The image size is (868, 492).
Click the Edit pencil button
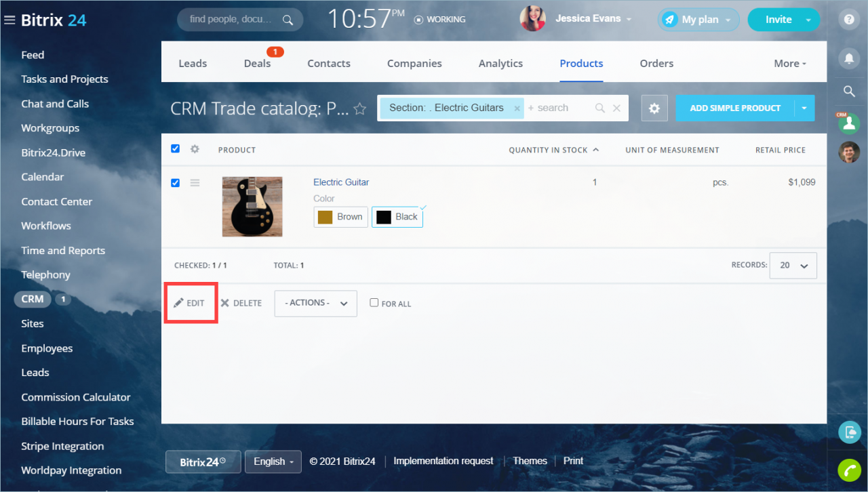tap(189, 303)
